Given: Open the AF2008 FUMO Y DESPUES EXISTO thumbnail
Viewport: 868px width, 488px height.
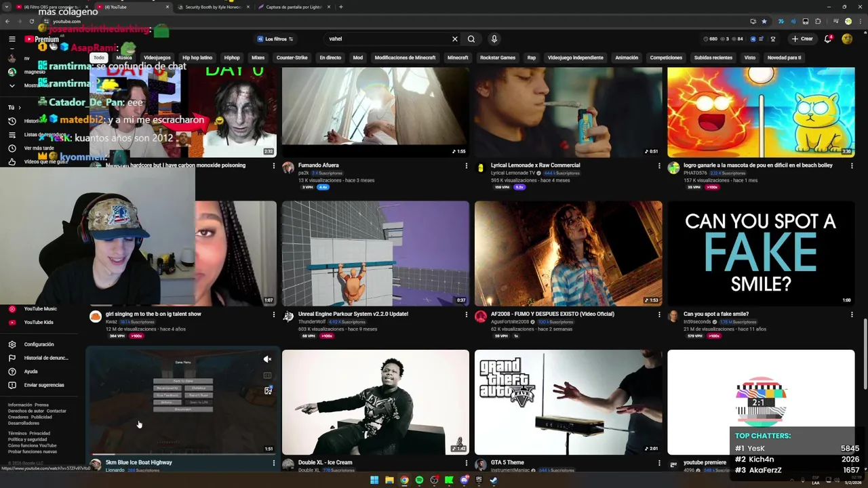Looking at the screenshot, I should [x=568, y=253].
